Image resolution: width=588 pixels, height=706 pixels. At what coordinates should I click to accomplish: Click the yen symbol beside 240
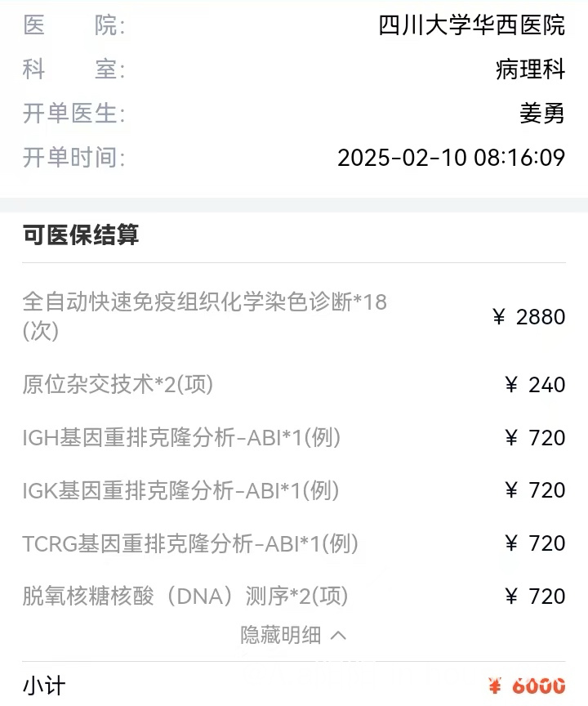(511, 385)
